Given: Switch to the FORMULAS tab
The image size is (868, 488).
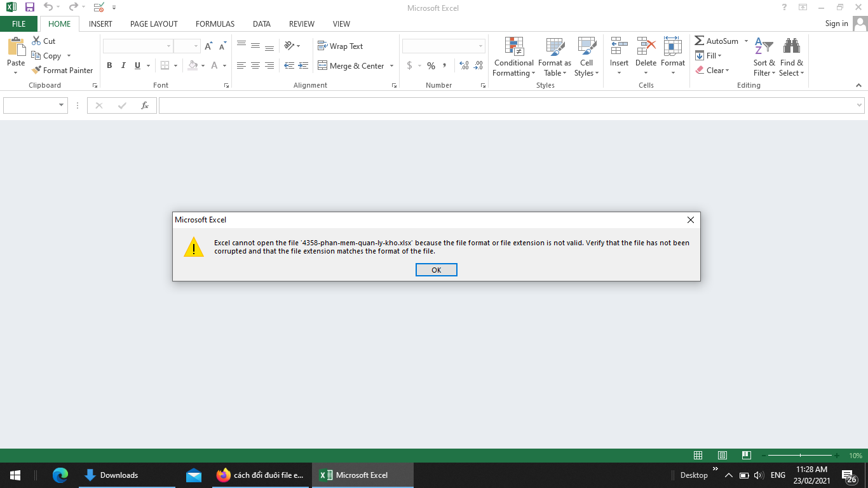Looking at the screenshot, I should (215, 24).
